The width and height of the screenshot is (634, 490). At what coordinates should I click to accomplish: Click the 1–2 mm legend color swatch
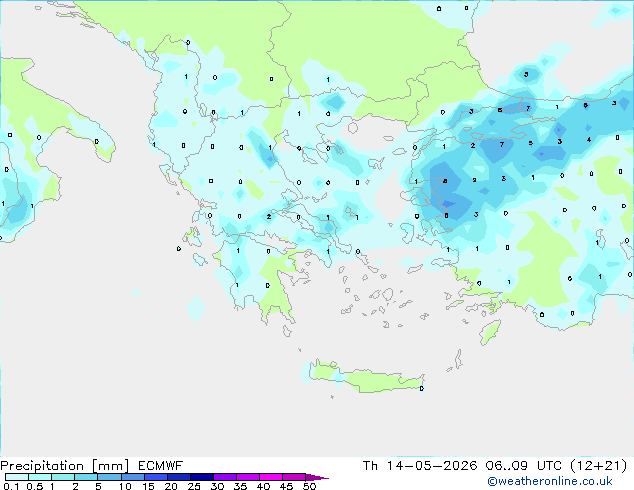63,477
